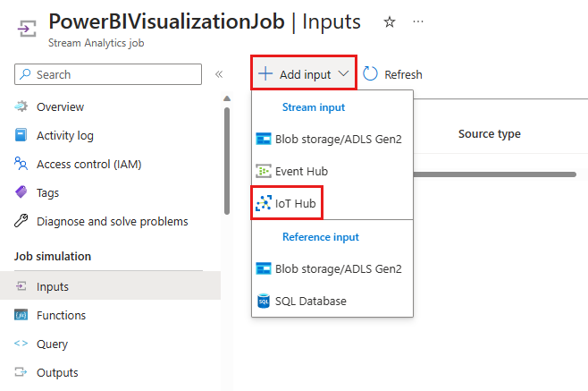The height and width of the screenshot is (391, 588).
Task: Click the chevron on Add input
Action: point(343,73)
